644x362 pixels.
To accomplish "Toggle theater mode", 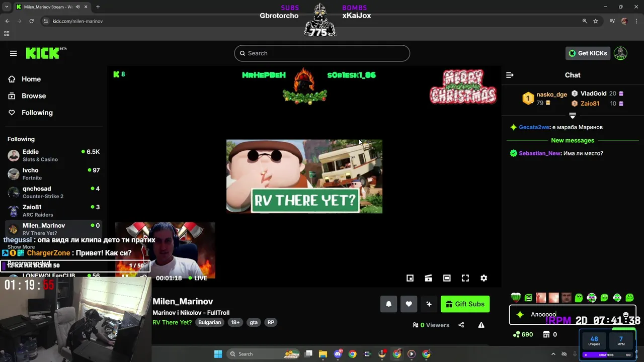I will (x=447, y=278).
